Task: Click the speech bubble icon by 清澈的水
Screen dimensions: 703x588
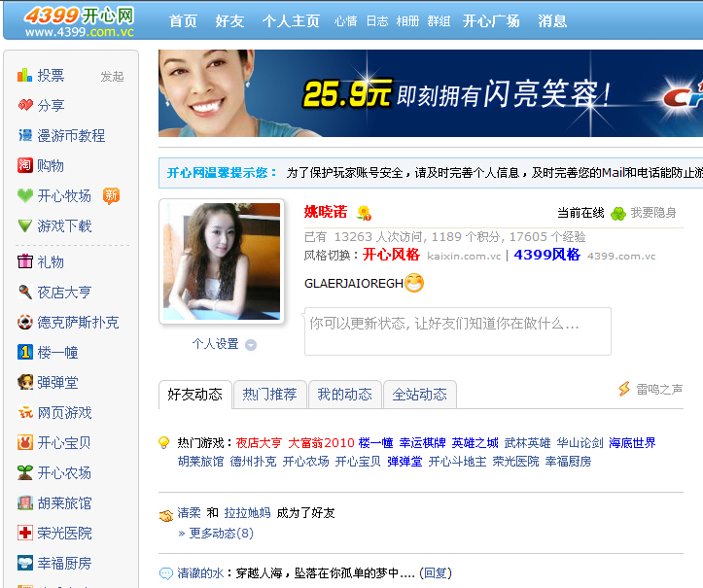Action: click(x=166, y=573)
